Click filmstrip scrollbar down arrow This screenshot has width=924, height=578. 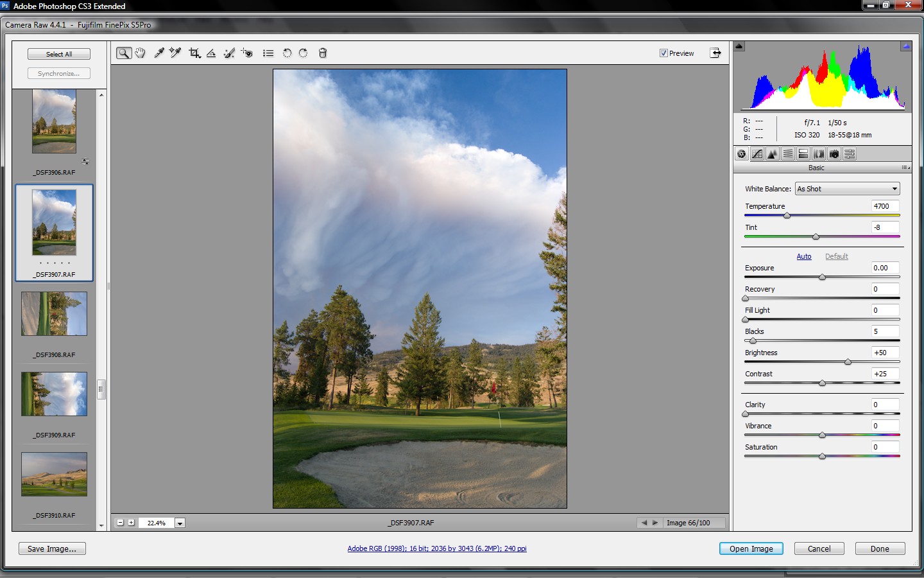101,526
